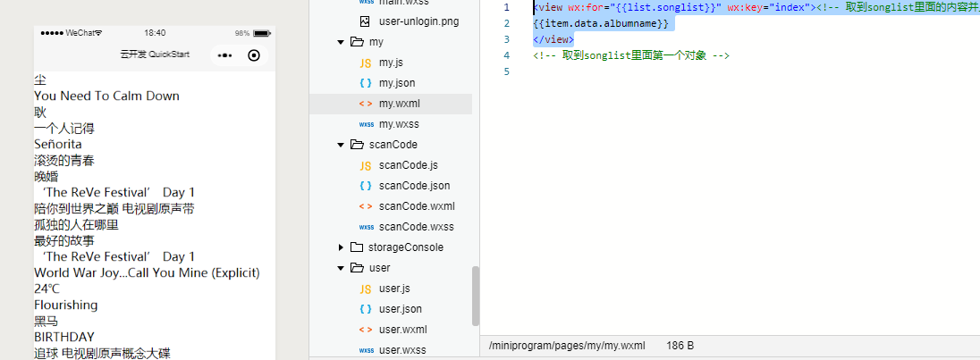This screenshot has width=980, height=360.
Task: Open scanCode.wxml file
Action: 417,205
